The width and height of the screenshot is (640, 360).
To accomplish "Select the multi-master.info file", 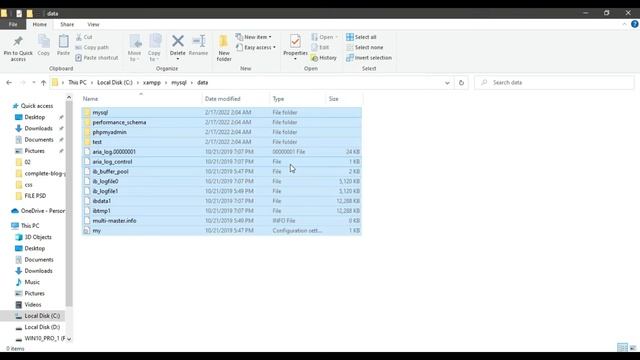I will [x=222, y=220].
